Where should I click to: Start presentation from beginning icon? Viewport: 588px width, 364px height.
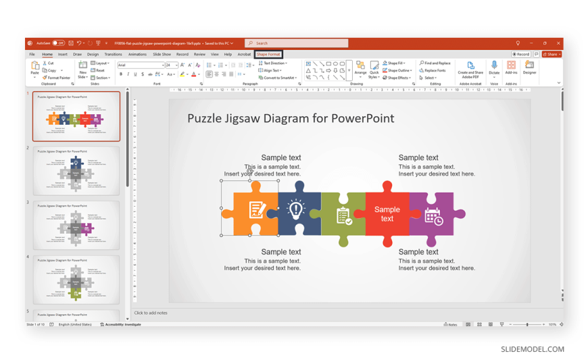click(98, 43)
